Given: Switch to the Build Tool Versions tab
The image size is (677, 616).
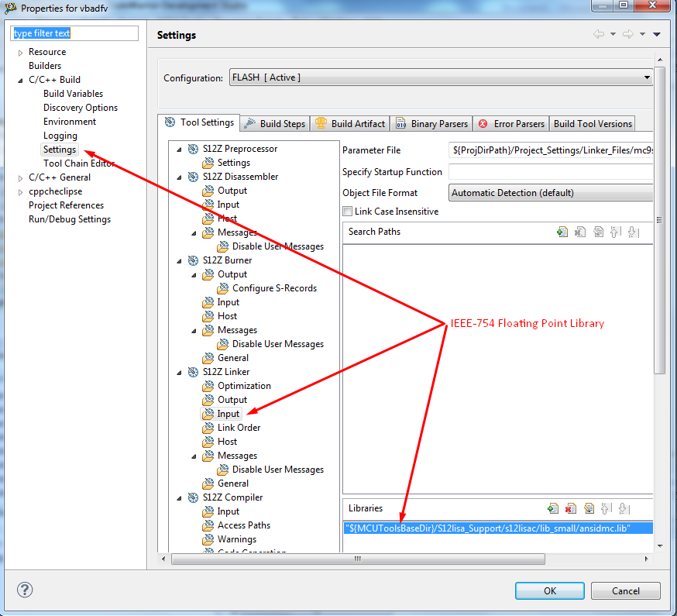Looking at the screenshot, I should tap(593, 124).
